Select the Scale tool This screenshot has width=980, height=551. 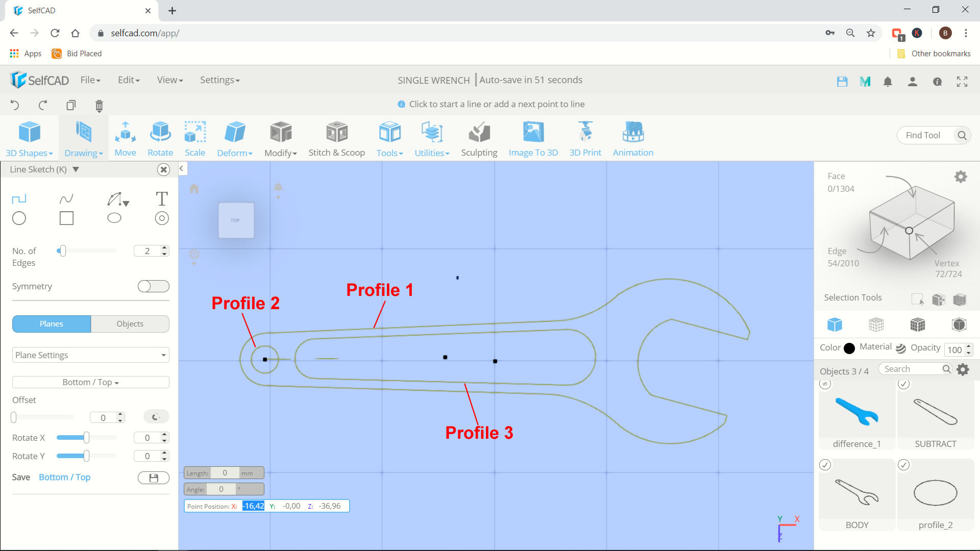point(195,138)
